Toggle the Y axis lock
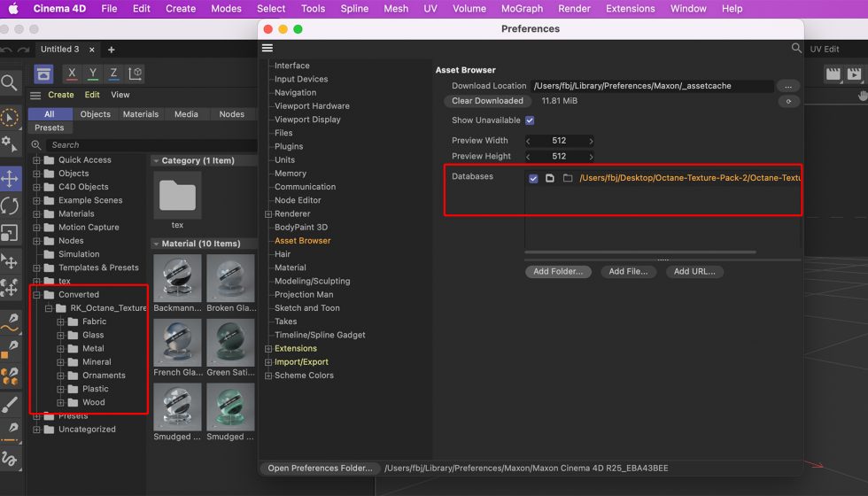The height and width of the screenshot is (496, 868). tap(92, 73)
